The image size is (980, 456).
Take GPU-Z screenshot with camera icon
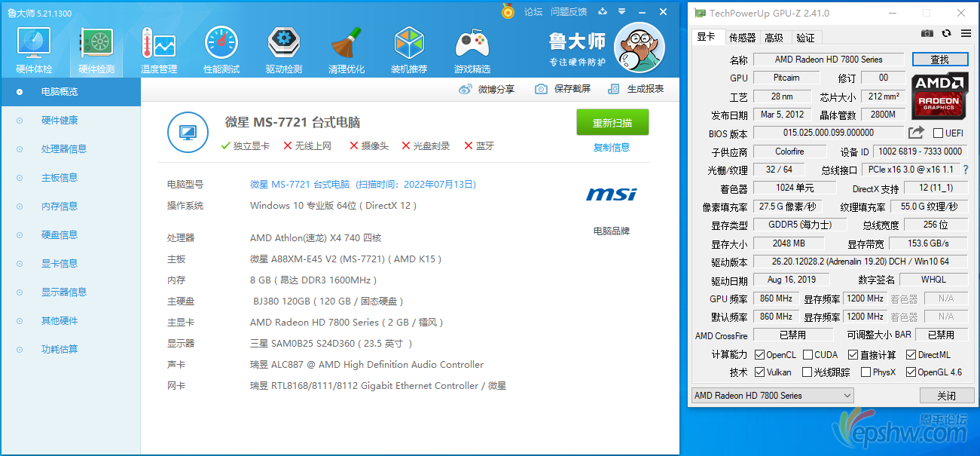coord(927,34)
